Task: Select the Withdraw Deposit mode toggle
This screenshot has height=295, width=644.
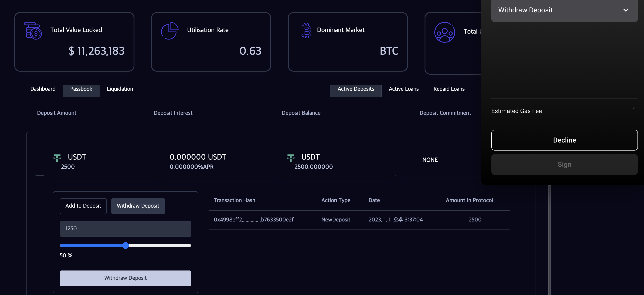Action: point(138,206)
